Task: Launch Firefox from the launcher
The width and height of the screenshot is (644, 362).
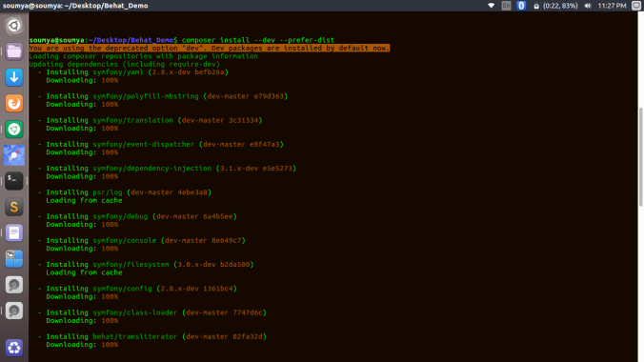Action: coord(14,103)
